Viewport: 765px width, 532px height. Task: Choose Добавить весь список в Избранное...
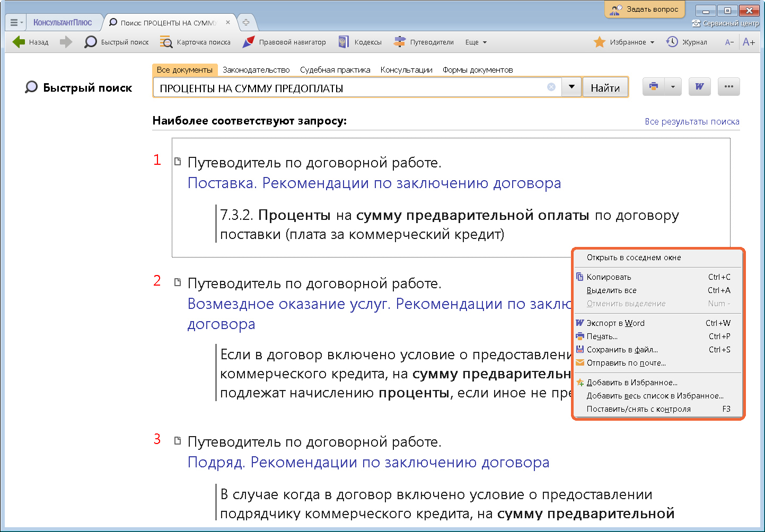click(x=657, y=396)
